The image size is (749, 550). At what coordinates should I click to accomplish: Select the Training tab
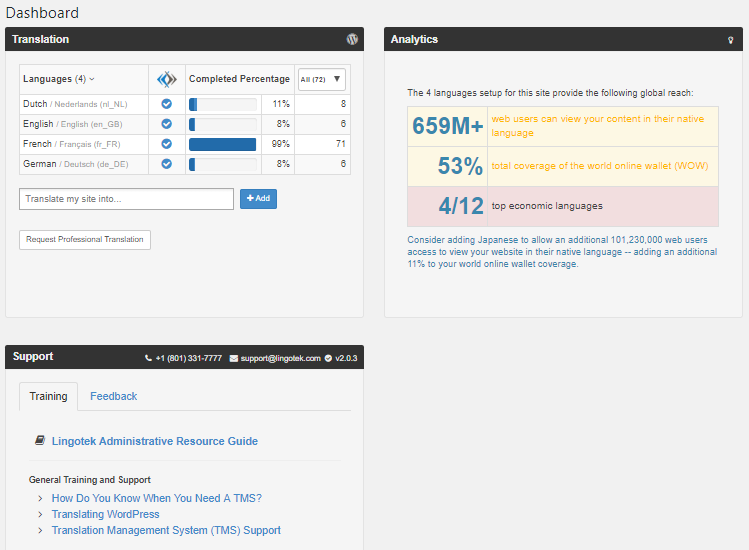pos(48,396)
